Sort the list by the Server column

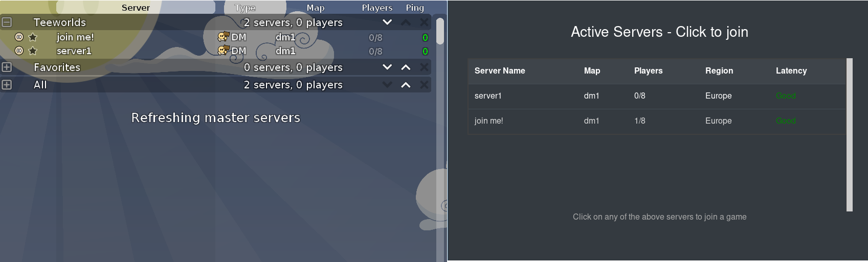(x=136, y=8)
